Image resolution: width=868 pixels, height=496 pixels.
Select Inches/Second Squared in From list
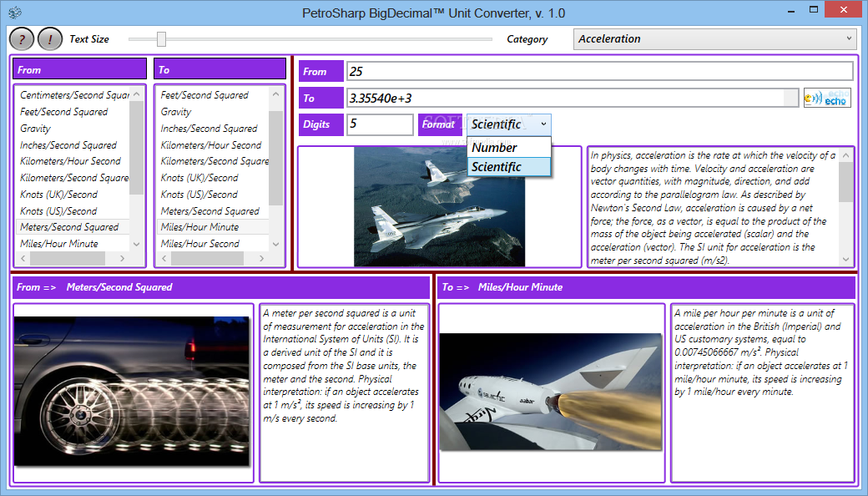(x=73, y=144)
